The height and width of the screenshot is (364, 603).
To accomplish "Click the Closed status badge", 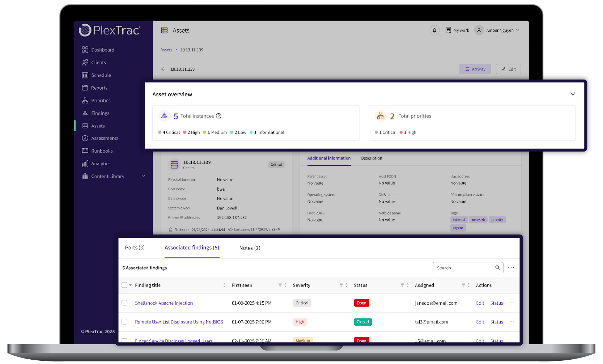I will click(x=362, y=322).
